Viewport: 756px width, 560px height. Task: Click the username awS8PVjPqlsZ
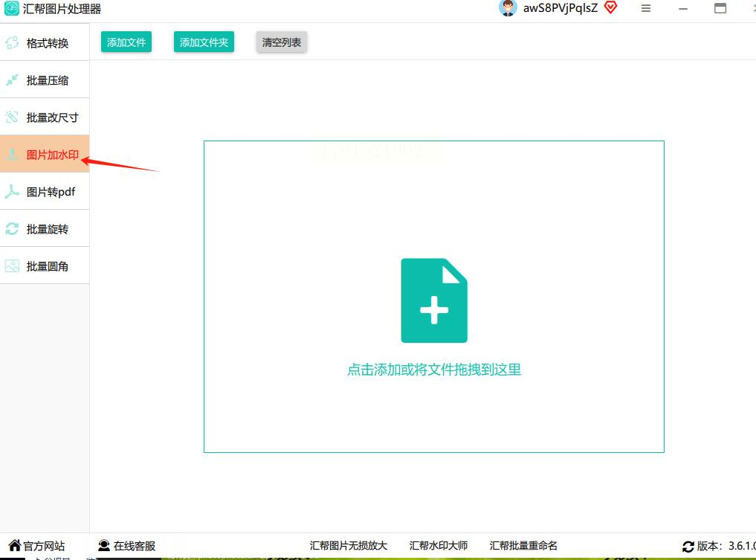(560, 8)
